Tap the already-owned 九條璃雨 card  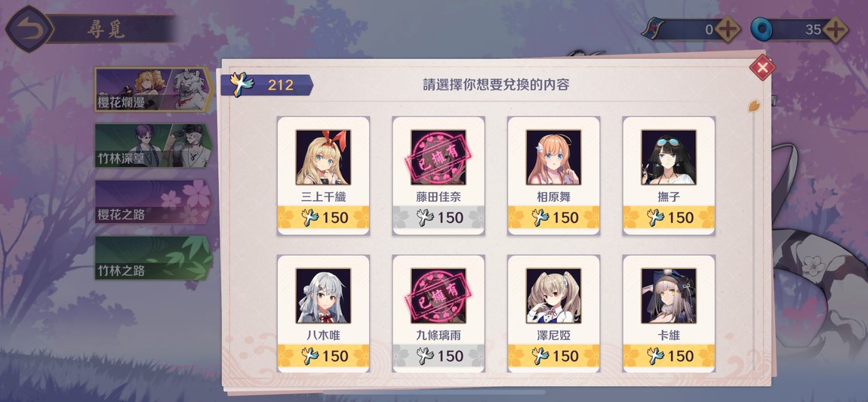pos(439,314)
